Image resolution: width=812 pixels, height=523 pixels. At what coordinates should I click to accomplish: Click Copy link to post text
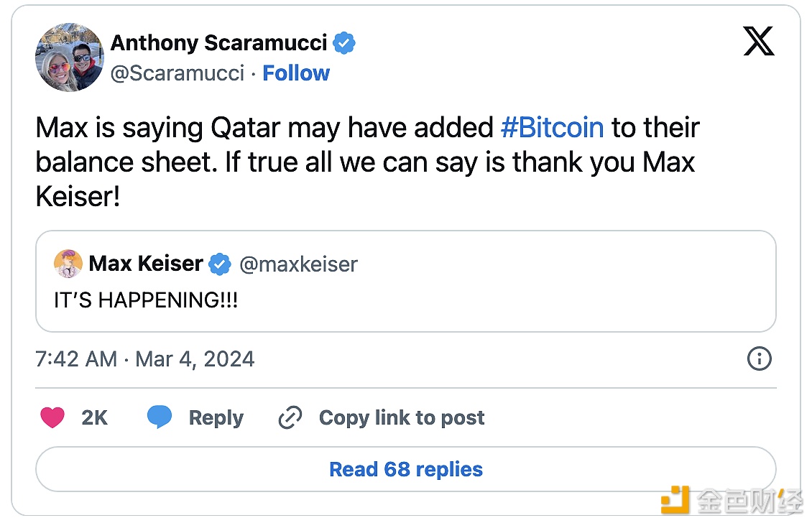(x=402, y=417)
